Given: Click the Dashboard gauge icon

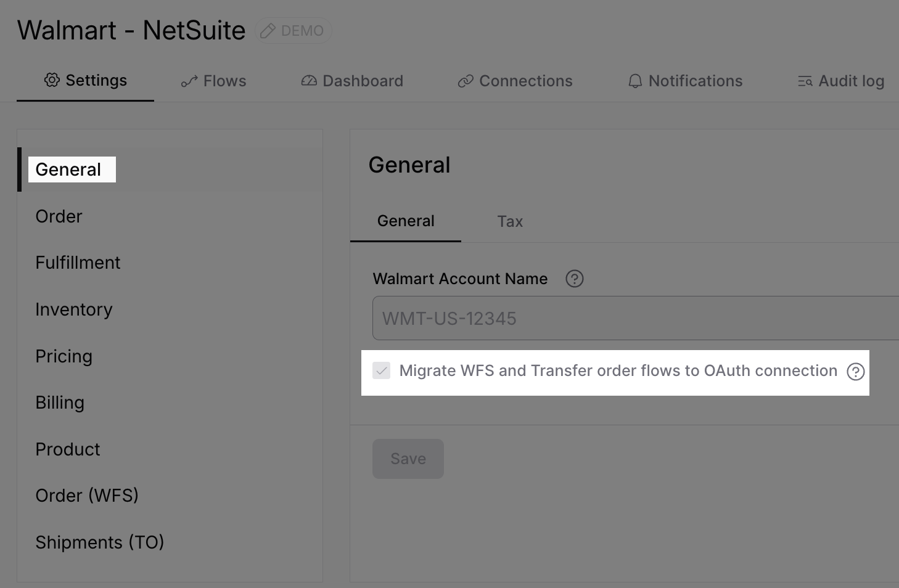Looking at the screenshot, I should [x=309, y=81].
